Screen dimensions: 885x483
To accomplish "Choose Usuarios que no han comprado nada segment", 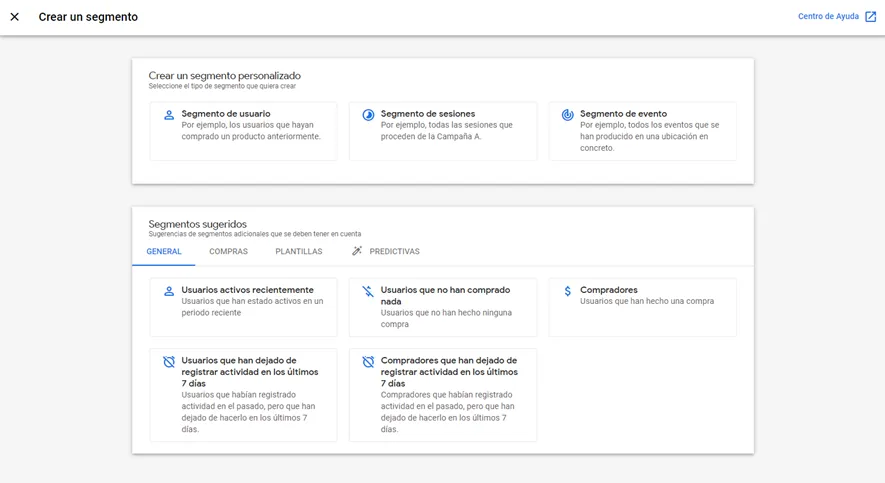I will click(x=443, y=308).
